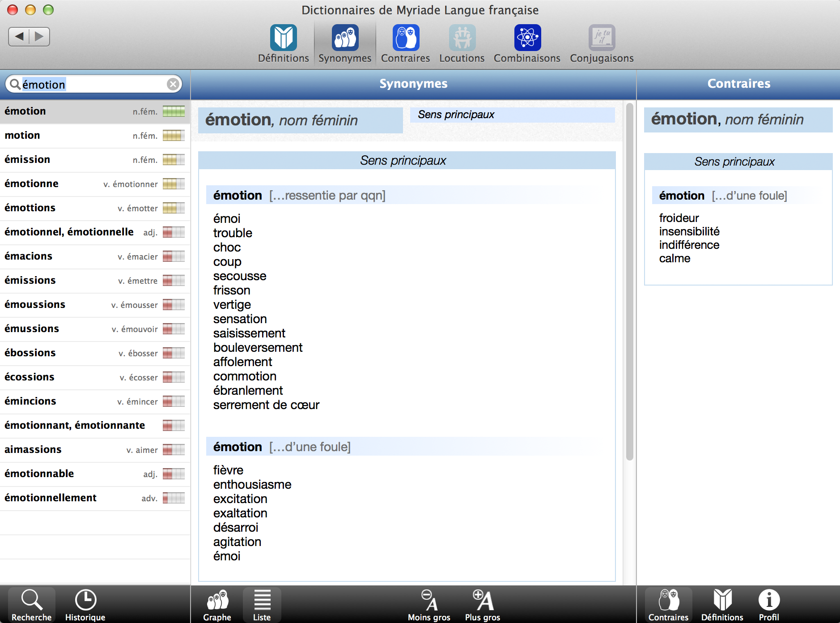Select the Synonymes tab in the toolbar
This screenshot has height=623, width=840.
[x=344, y=44]
